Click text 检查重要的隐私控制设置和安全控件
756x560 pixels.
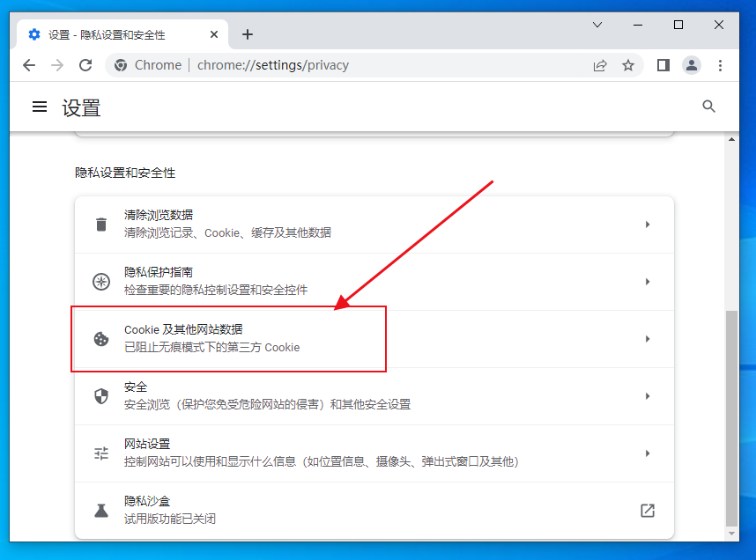[x=216, y=290]
